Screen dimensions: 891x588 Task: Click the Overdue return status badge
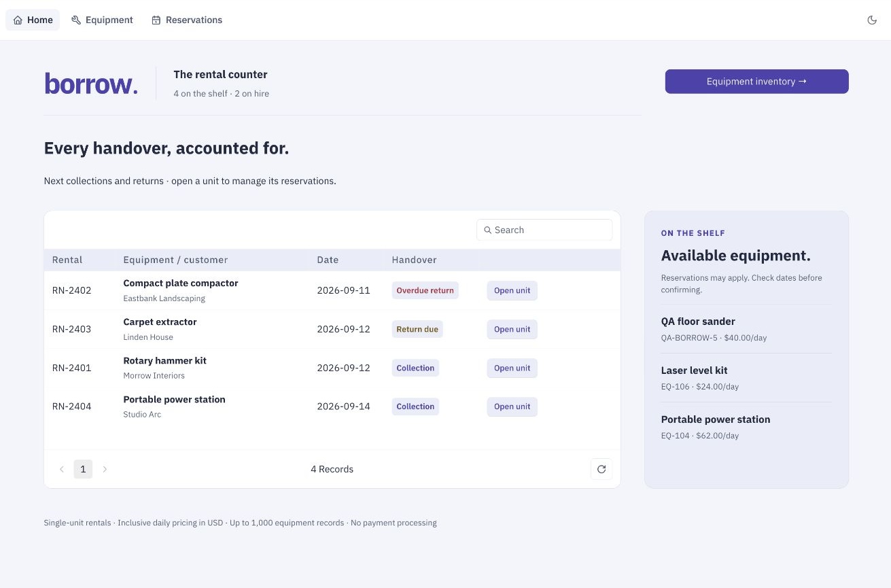click(x=425, y=291)
